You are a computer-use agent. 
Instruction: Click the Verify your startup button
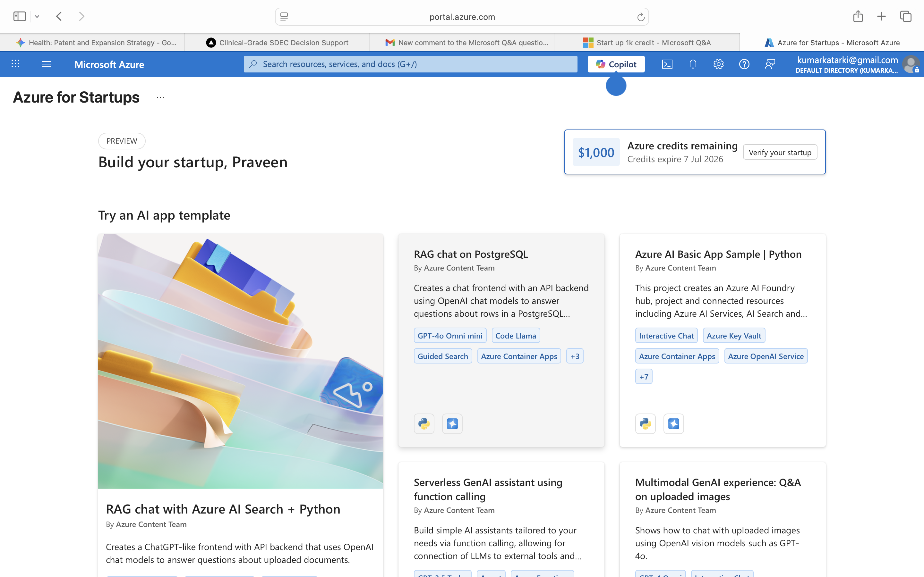(x=780, y=152)
